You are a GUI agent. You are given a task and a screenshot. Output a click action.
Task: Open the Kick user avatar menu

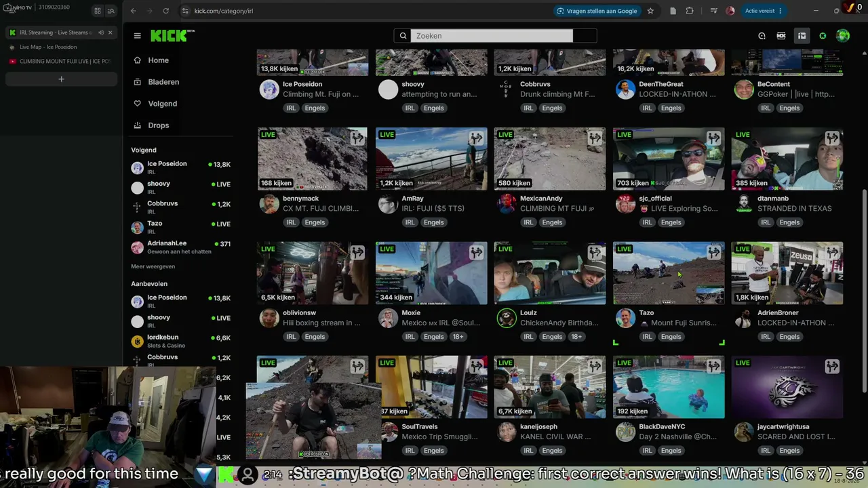pyautogui.click(x=843, y=36)
